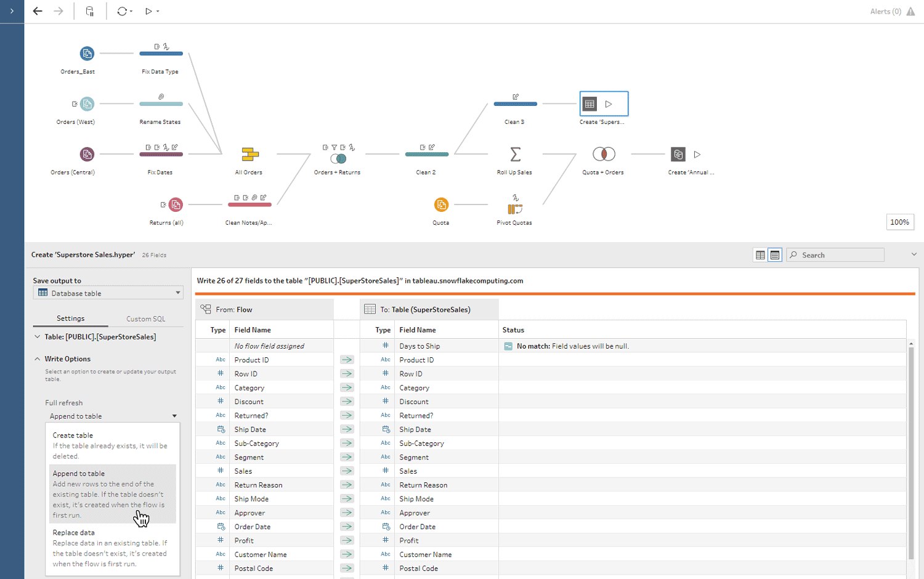Switch to list view toggle
Viewport: 924px width, 579px height.
[775, 255]
